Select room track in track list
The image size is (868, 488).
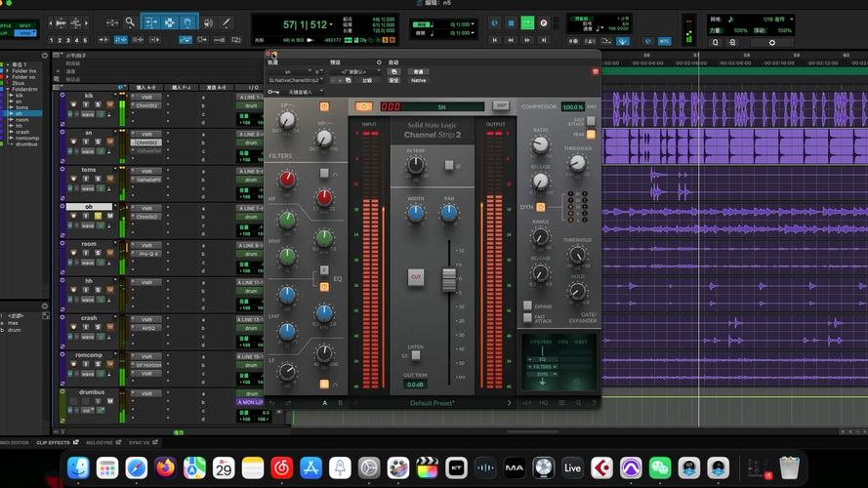pyautogui.click(x=21, y=119)
